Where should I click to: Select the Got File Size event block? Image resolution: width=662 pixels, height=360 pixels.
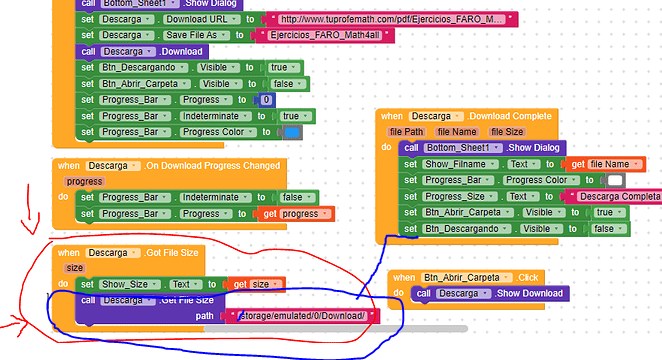(x=129, y=253)
